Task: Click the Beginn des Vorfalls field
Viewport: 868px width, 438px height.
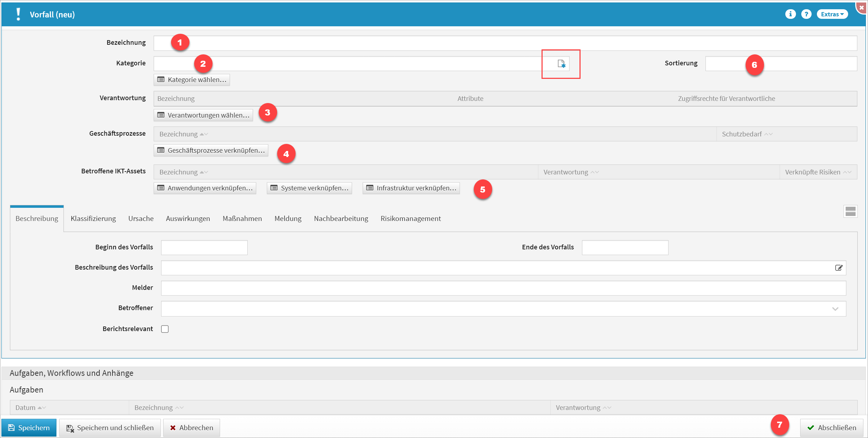Action: [204, 248]
